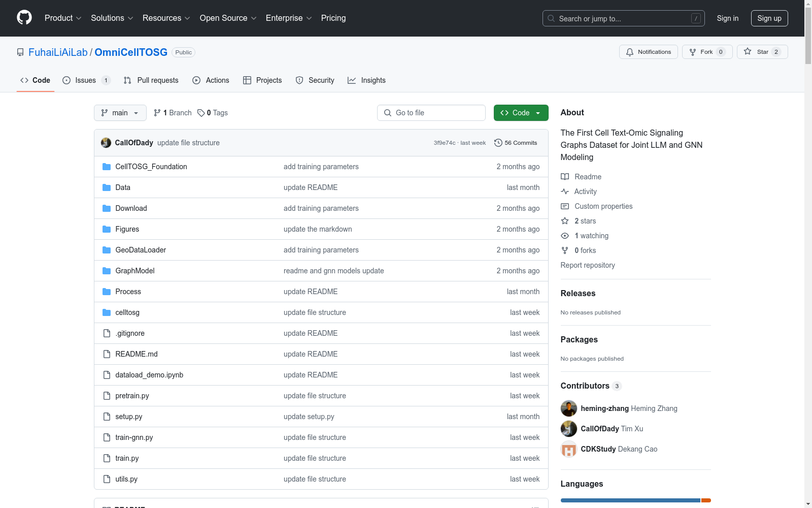Click the Activity pulse icon
This screenshot has width=812, height=508.
pyautogui.click(x=565, y=192)
